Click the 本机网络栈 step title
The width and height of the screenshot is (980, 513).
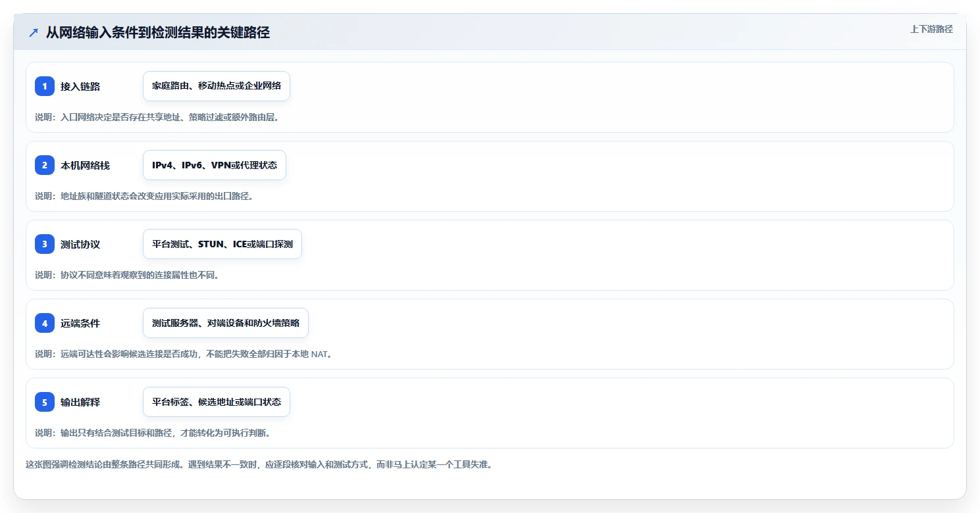pos(85,165)
